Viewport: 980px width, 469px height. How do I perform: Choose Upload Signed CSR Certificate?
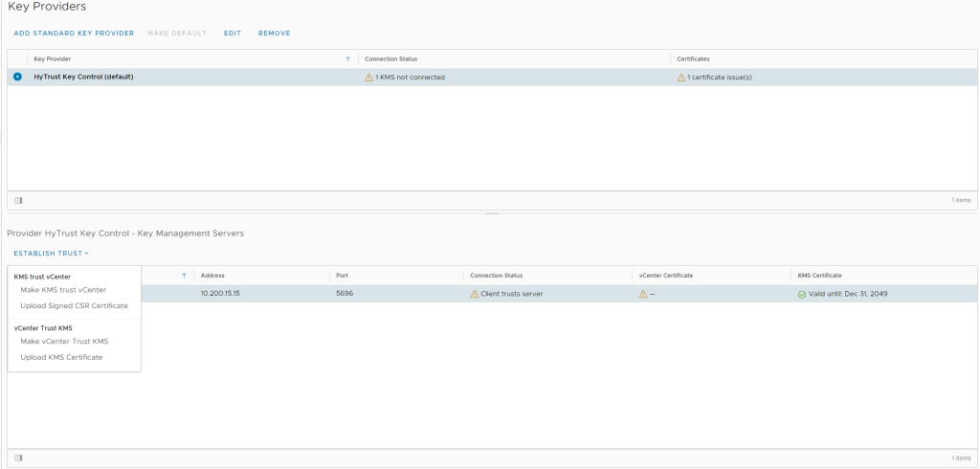74,306
